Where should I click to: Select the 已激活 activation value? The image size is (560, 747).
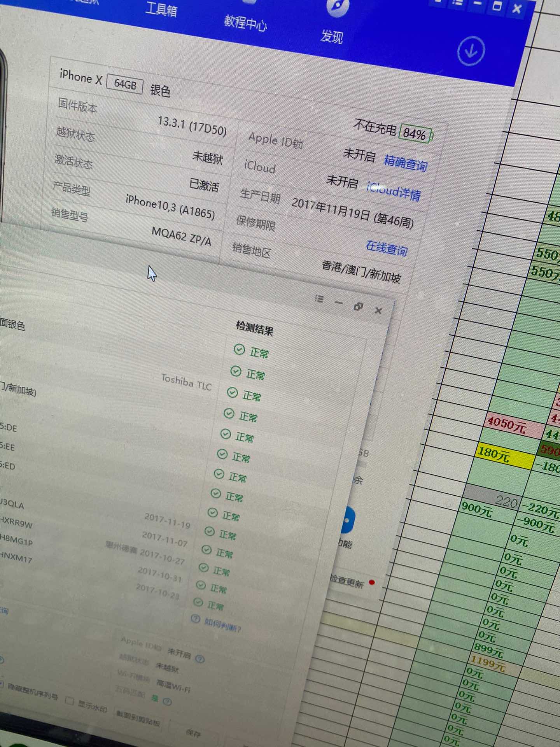[204, 185]
